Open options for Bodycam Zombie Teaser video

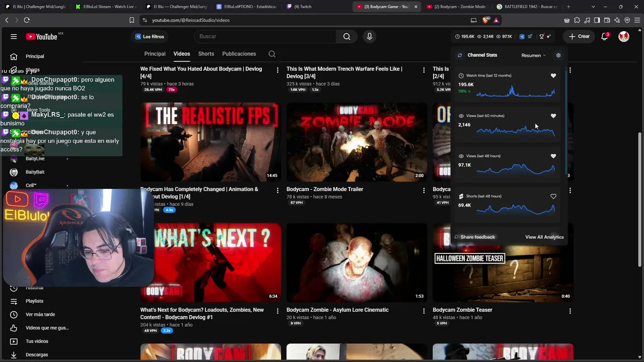click(570, 311)
